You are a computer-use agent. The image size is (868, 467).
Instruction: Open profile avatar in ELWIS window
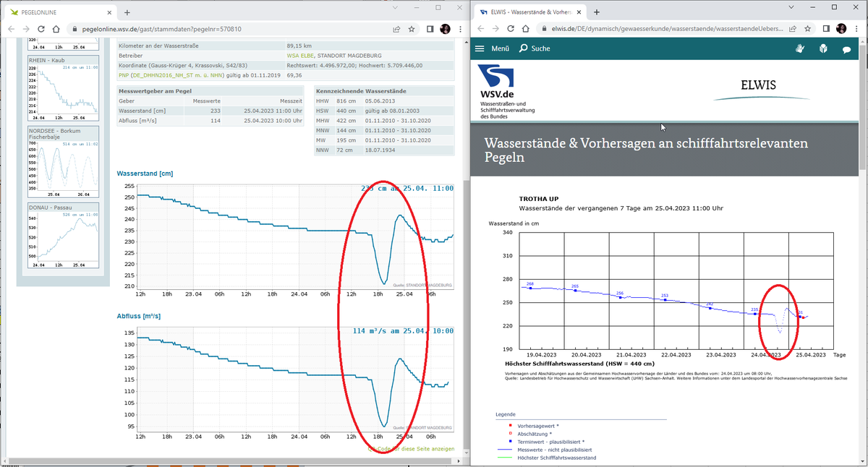tap(841, 29)
